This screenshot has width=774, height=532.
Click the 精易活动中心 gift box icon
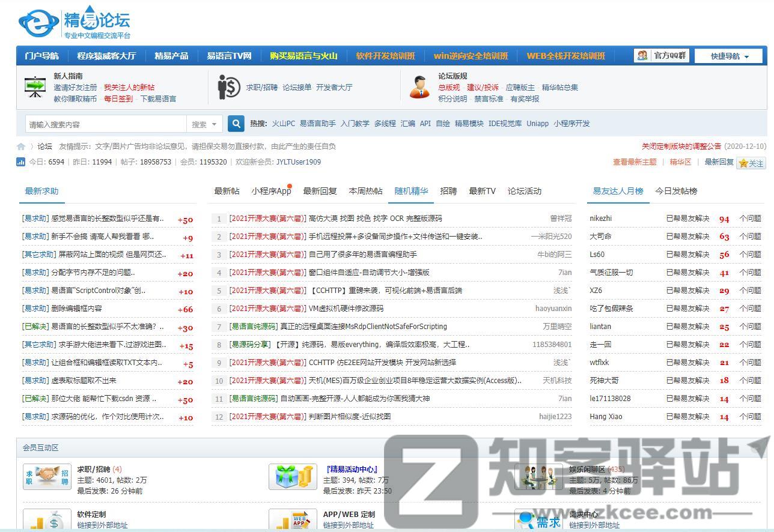click(293, 476)
